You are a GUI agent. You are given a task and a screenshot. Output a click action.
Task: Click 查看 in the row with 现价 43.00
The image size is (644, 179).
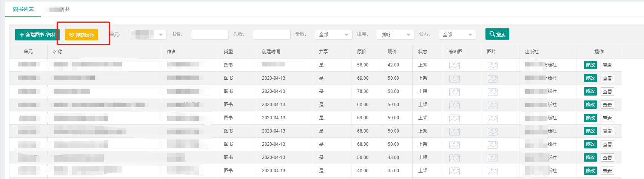point(607,157)
